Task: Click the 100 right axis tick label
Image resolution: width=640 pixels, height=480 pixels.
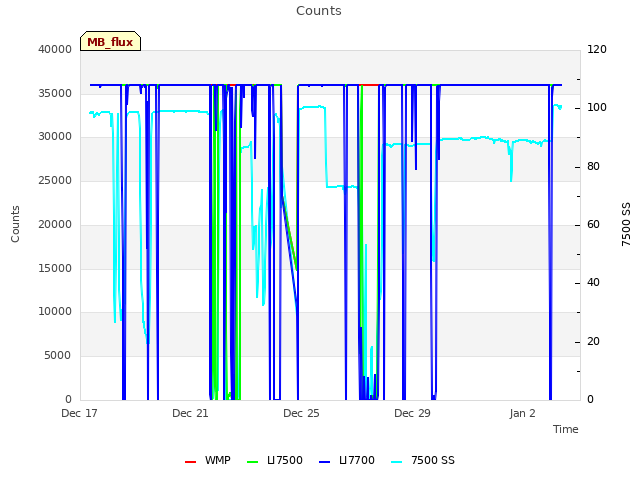Action: 597,108
